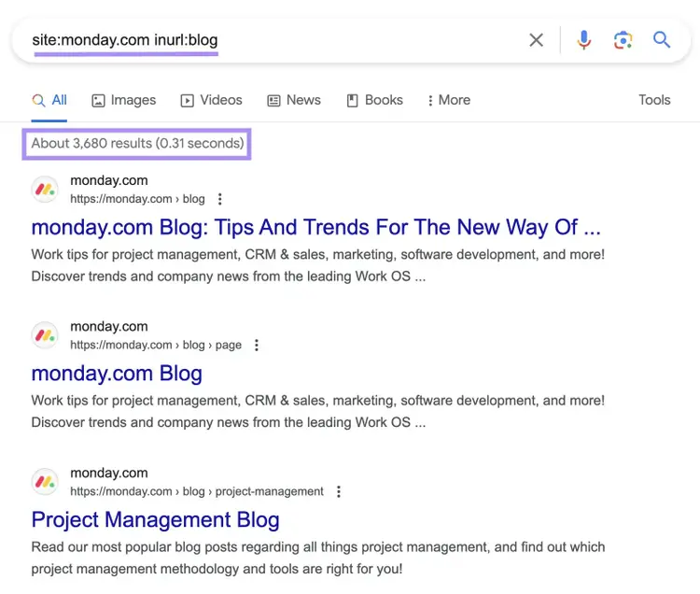Click the URL 'https://monday.com › blog › project-management'
700x594 pixels.
(x=197, y=491)
